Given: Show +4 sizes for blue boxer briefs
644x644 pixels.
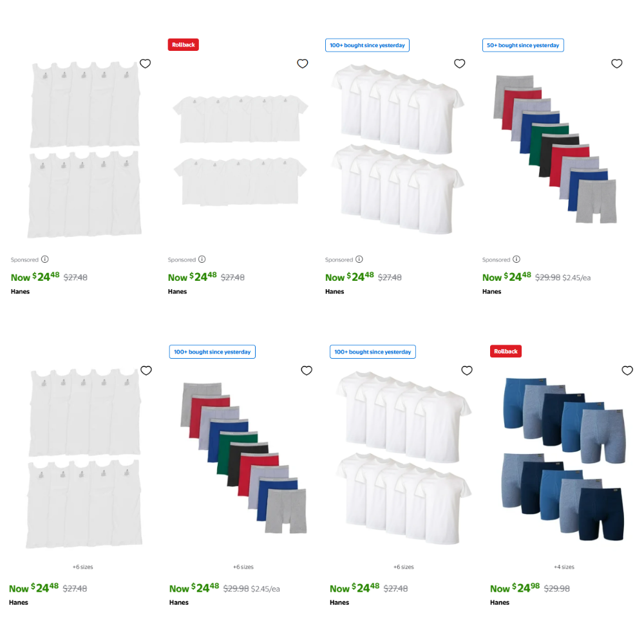Looking at the screenshot, I should 564,567.
